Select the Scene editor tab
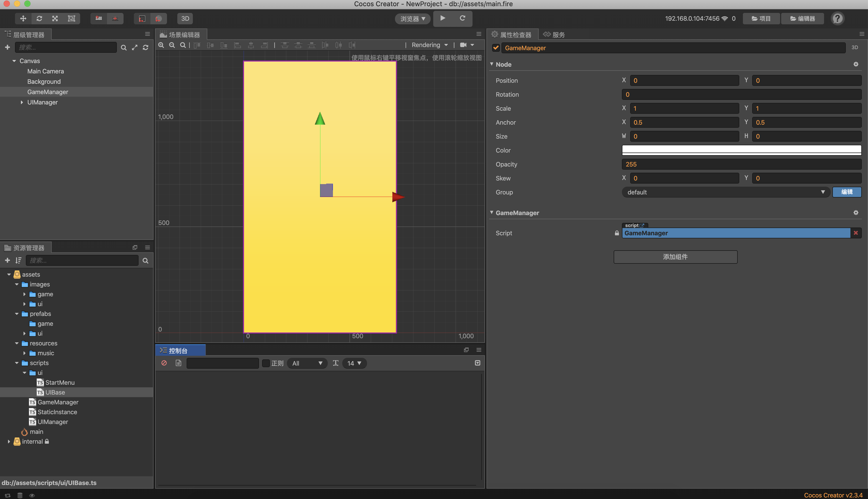 (181, 35)
